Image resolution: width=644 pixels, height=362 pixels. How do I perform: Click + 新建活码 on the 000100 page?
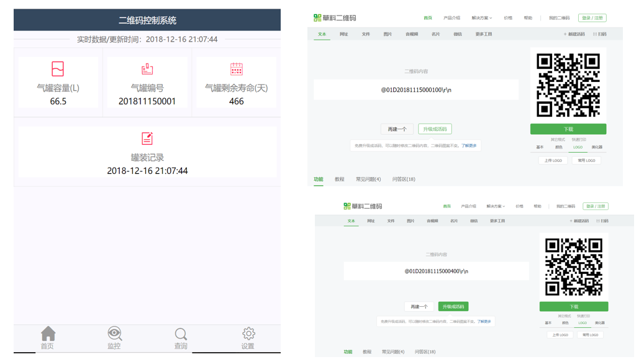[574, 34]
